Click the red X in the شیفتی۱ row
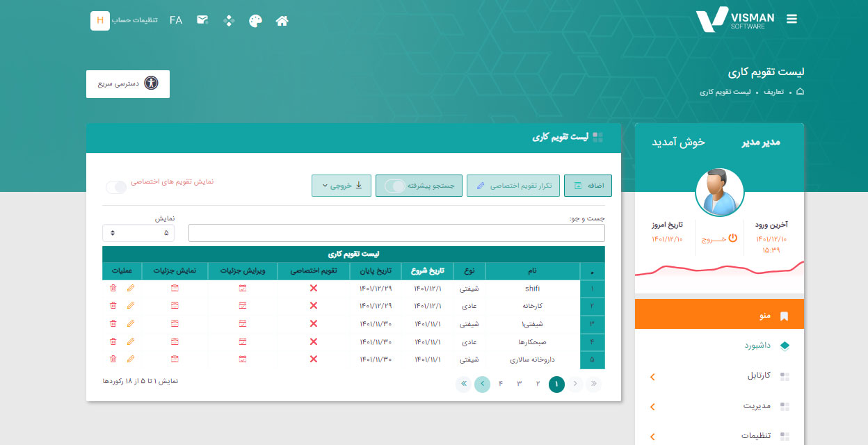This screenshot has width=868, height=445. 314,323
